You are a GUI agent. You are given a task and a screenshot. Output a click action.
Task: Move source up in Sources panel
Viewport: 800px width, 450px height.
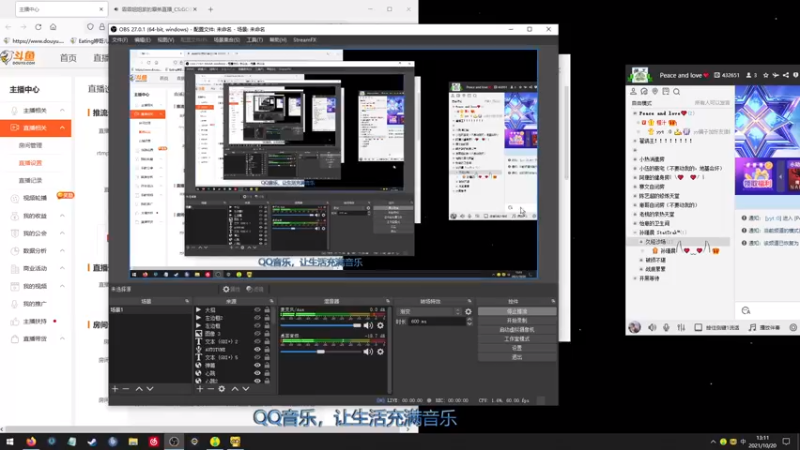click(235, 389)
